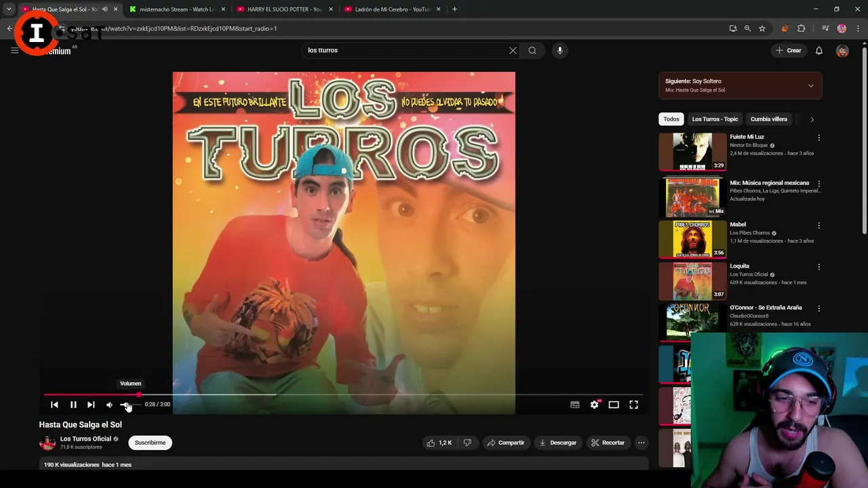Click the 'Hasta Que Salga el Sol' title
Image resolution: width=868 pixels, height=488 pixels.
[x=80, y=425]
